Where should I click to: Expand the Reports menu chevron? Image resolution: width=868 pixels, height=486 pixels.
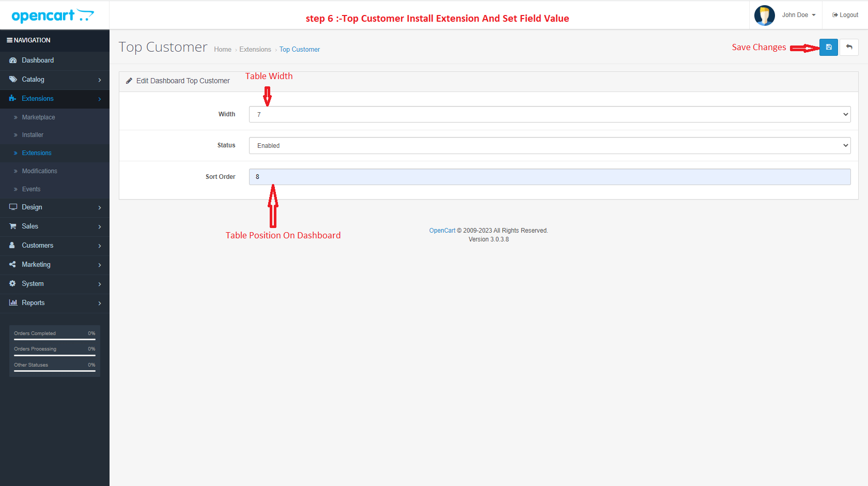[x=100, y=303]
